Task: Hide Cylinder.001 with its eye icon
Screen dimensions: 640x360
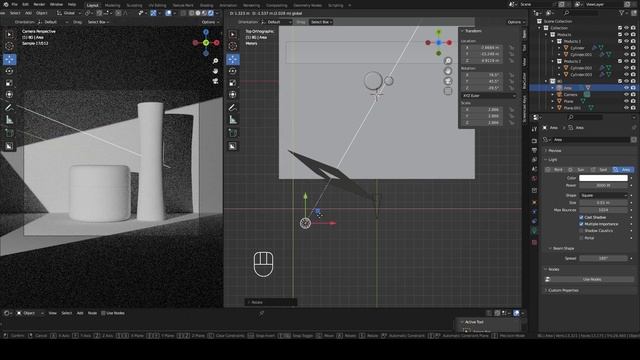Action: (626, 54)
